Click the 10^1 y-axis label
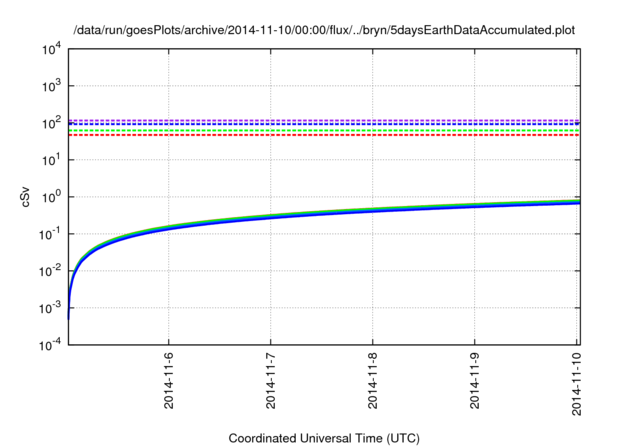This screenshot has height=448, width=640. (51, 160)
